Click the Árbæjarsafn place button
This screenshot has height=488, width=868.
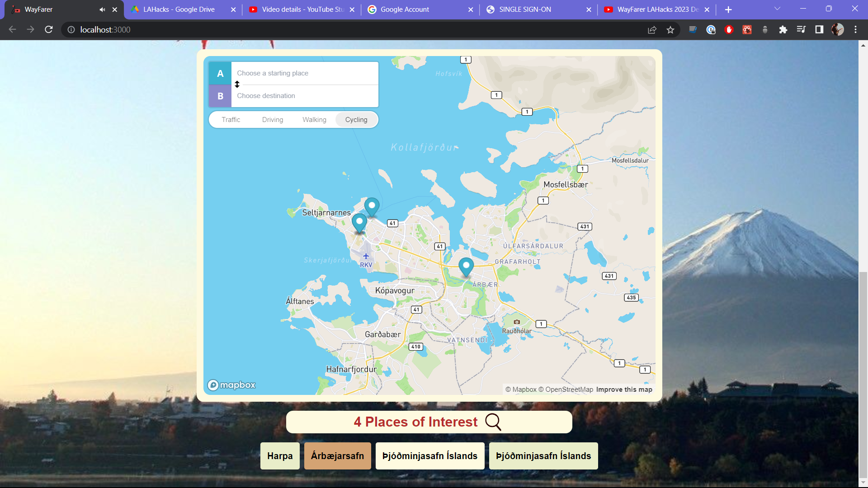[337, 456]
